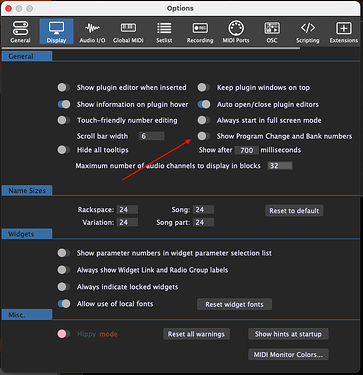
Task: Open MIDI Monitor Colors dialog
Action: click(x=288, y=355)
